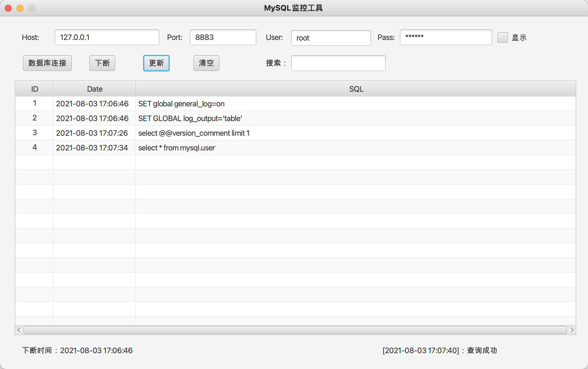Click into the Port field
The image size is (588, 369).
[x=223, y=37]
